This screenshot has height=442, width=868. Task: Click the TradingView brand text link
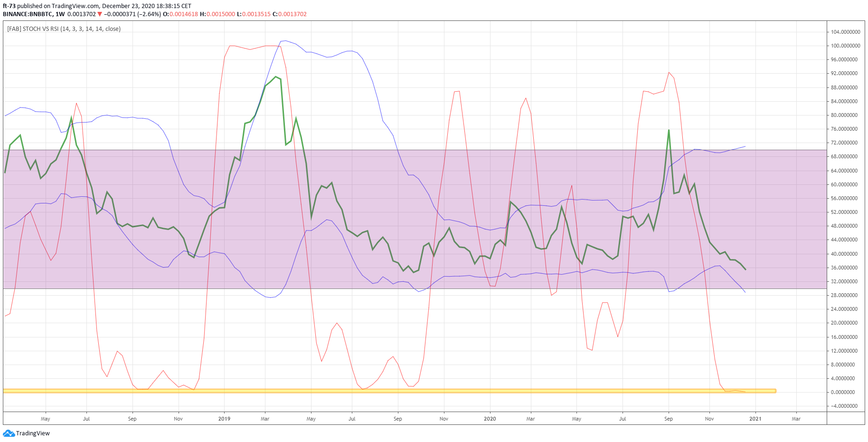click(33, 433)
